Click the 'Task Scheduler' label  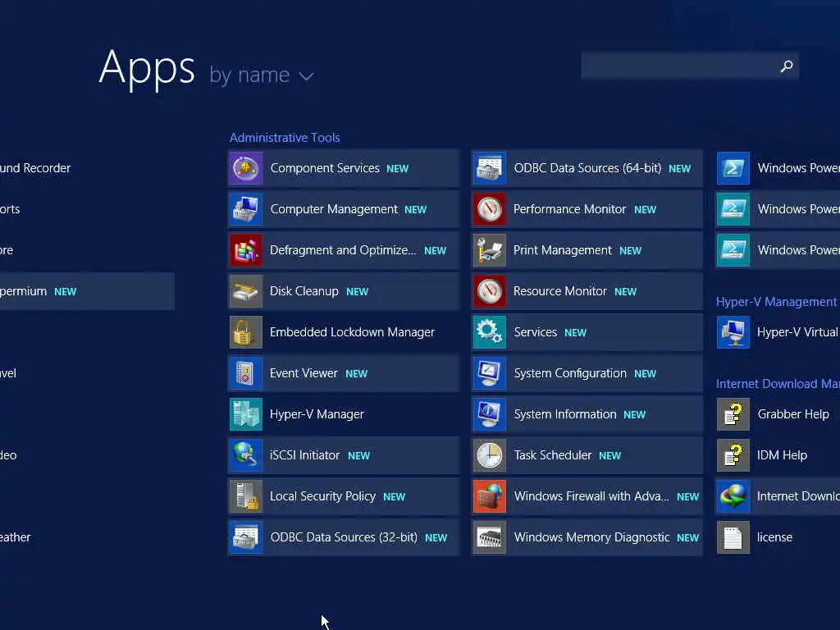(552, 455)
